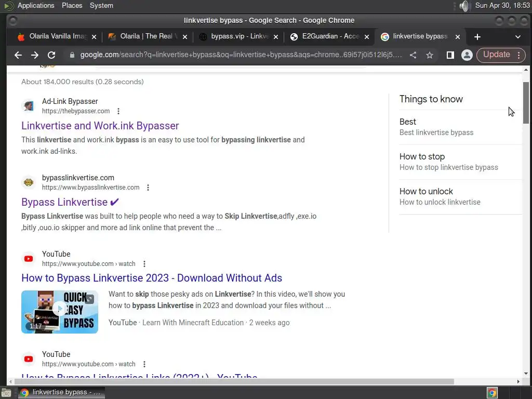Close the E2Guardian tab
Screen dimensions: 532x399
(367, 37)
